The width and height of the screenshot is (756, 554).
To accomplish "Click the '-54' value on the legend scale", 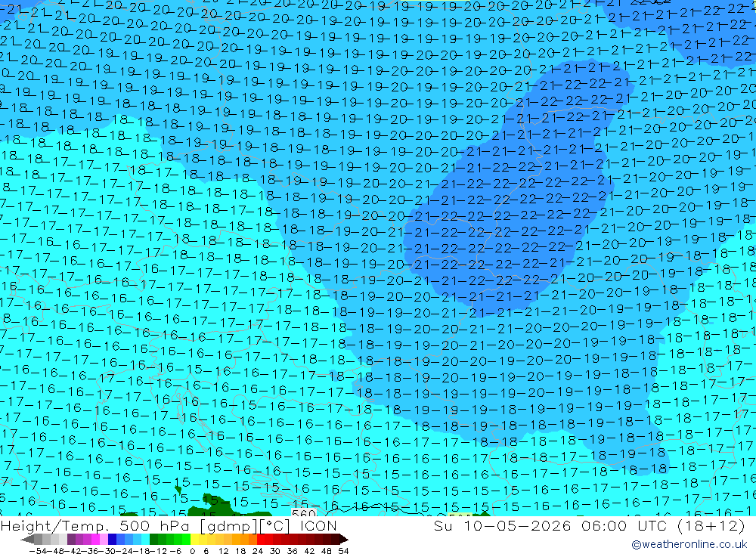I will [37, 551].
